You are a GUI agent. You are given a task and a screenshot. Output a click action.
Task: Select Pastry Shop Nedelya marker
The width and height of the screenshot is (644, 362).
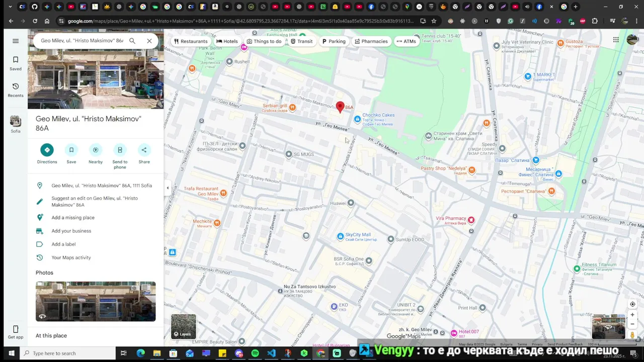(471, 170)
